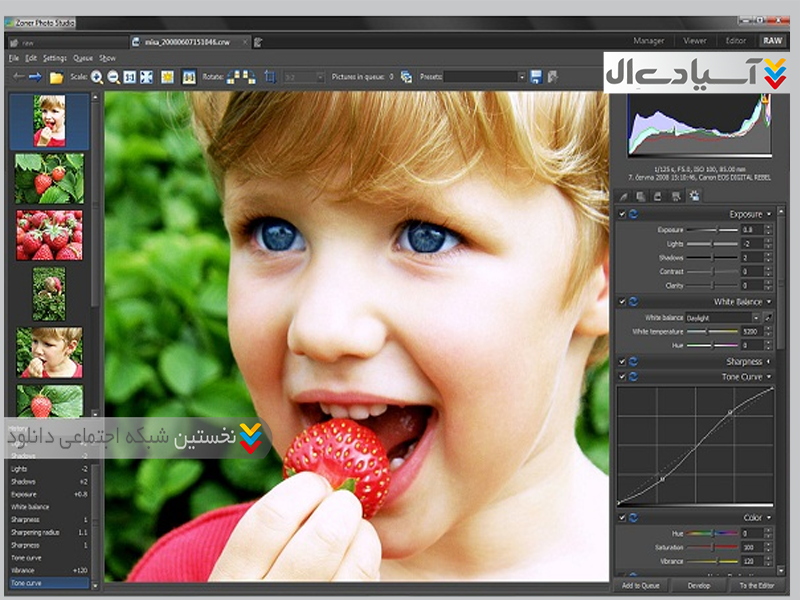Click the Add to Queue button

639,584
